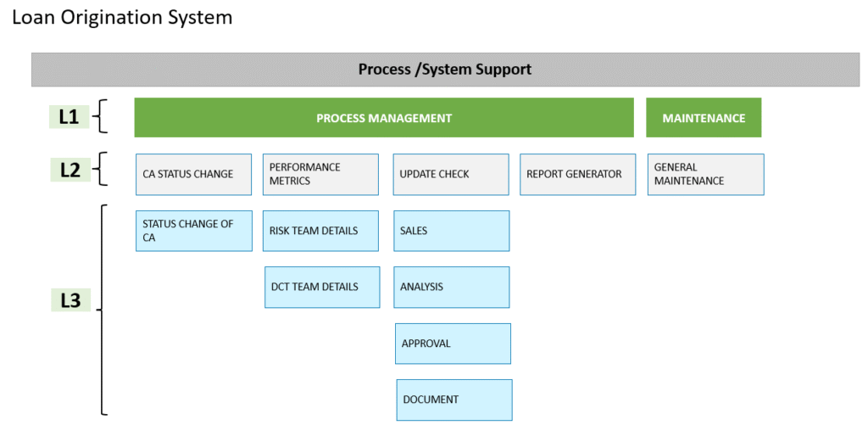Viewport: 868px width, 425px height.
Task: Click the Process /System Support header bar
Action: 446,70
